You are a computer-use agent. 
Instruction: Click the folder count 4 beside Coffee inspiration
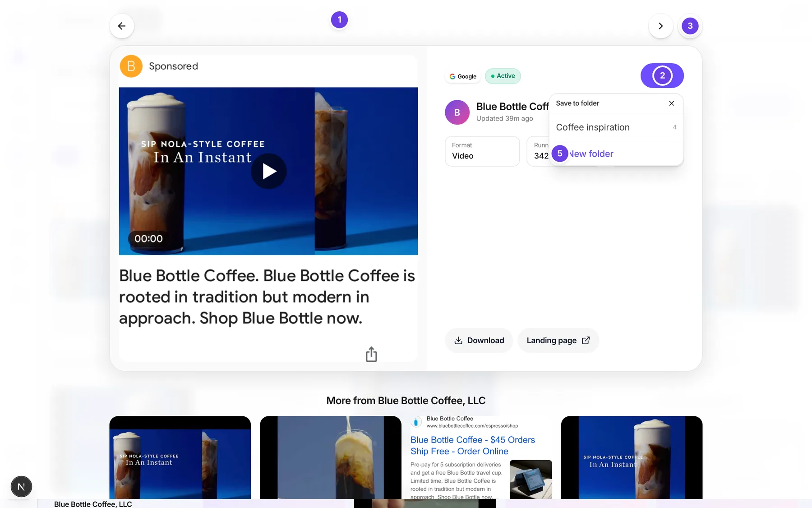pos(674,127)
